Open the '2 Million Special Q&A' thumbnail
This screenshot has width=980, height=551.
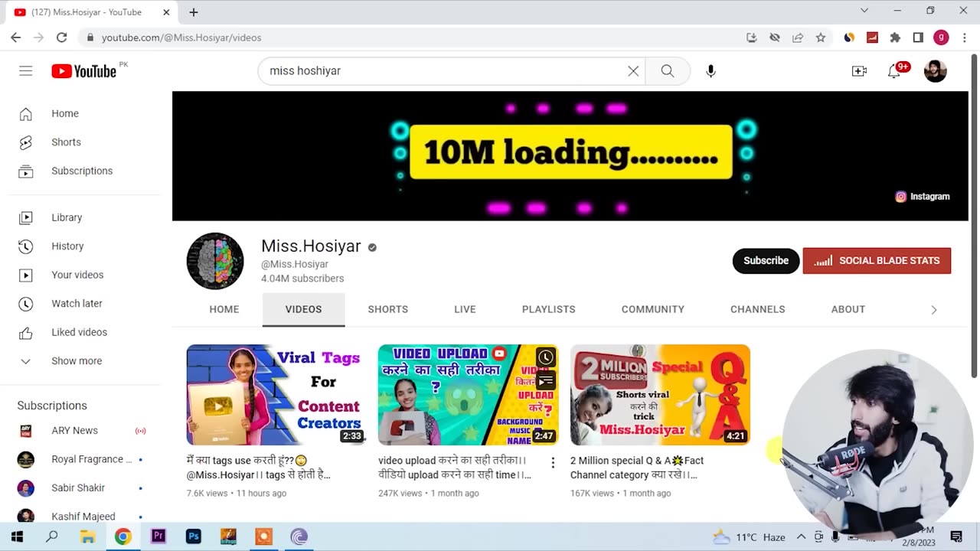click(660, 395)
